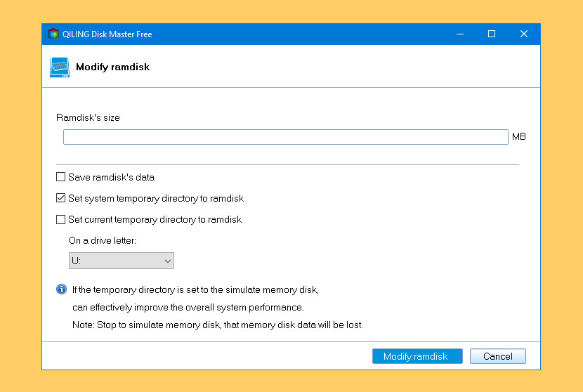Minimize the QILING Disk Master window
This screenshot has height=392, width=583.
pyautogui.click(x=459, y=34)
